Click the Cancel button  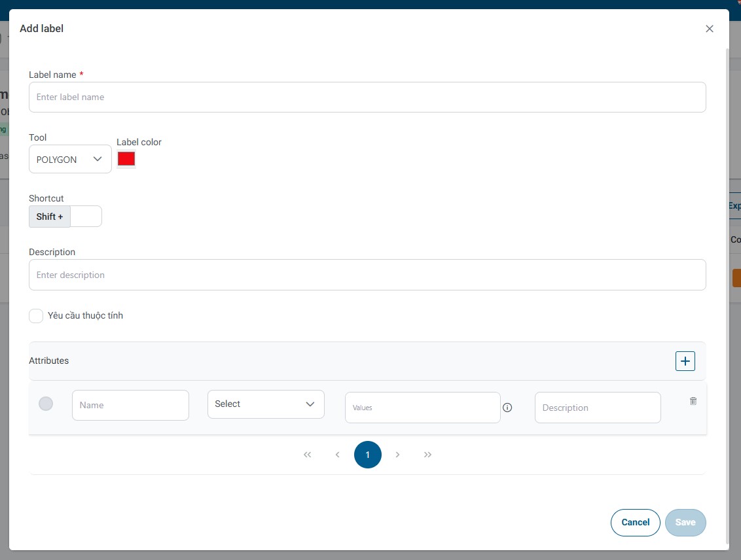tap(635, 522)
